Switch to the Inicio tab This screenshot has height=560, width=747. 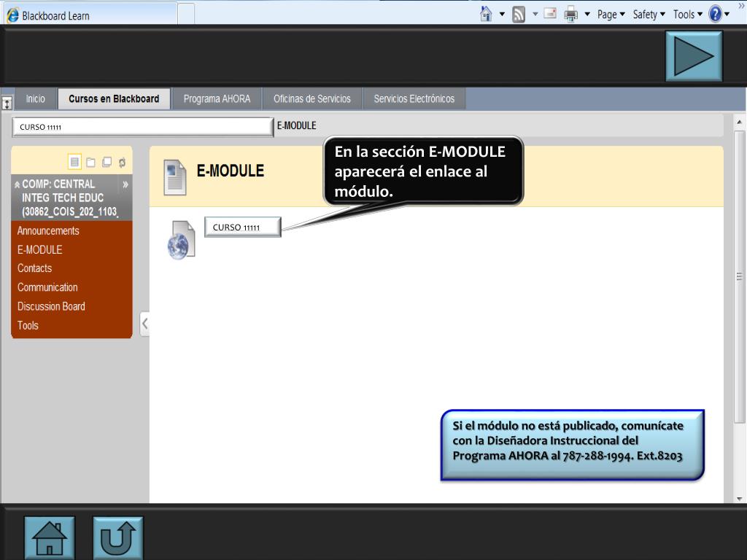(x=36, y=98)
